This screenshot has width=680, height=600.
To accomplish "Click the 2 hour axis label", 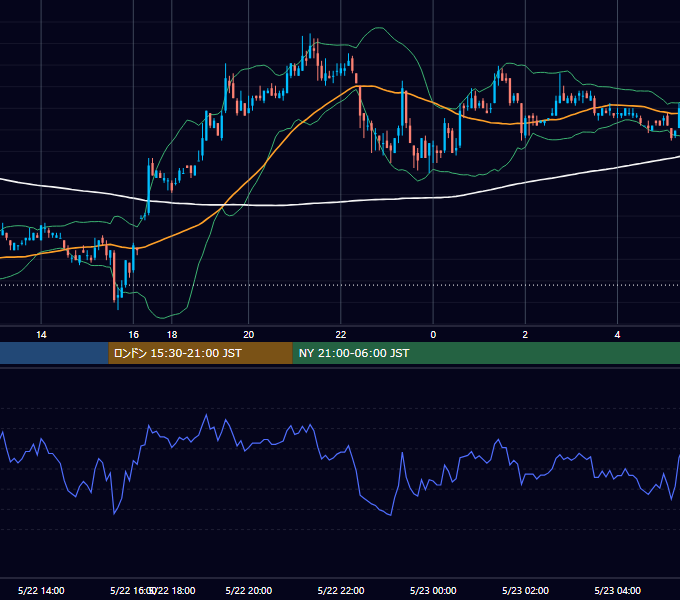I will click(x=525, y=335).
